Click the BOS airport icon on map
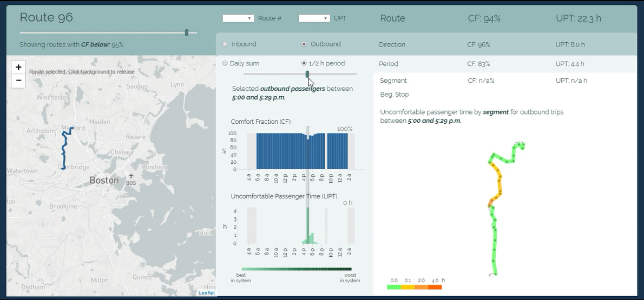 click(x=130, y=177)
